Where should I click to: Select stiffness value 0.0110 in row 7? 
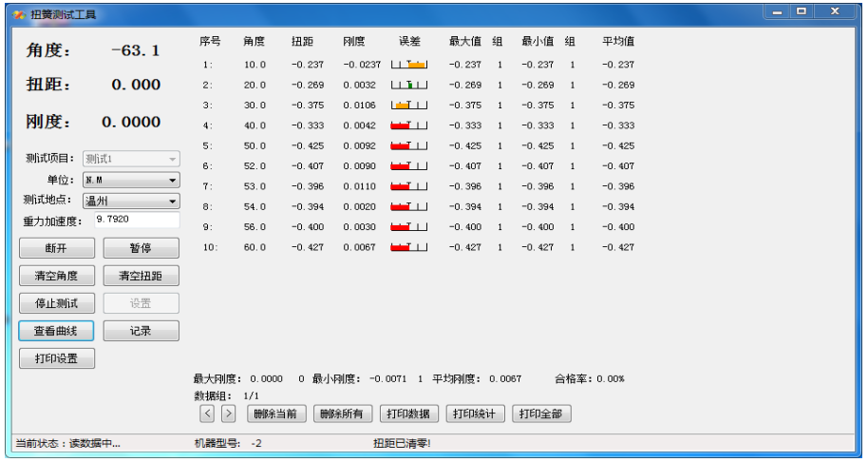[359, 186]
